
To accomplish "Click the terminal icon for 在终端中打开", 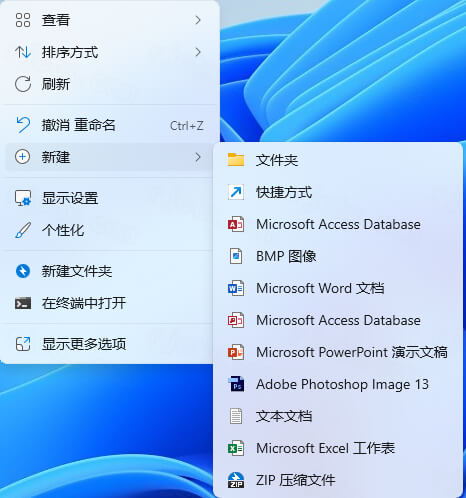I will coord(23,303).
